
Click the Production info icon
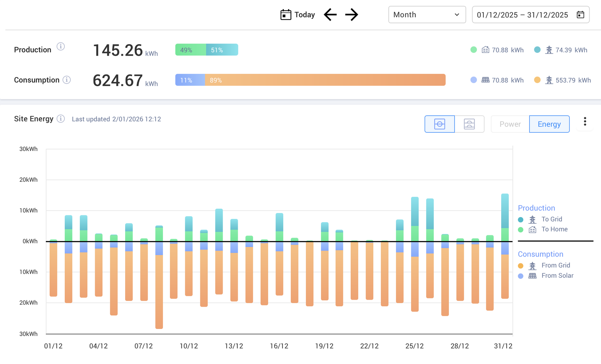click(61, 47)
